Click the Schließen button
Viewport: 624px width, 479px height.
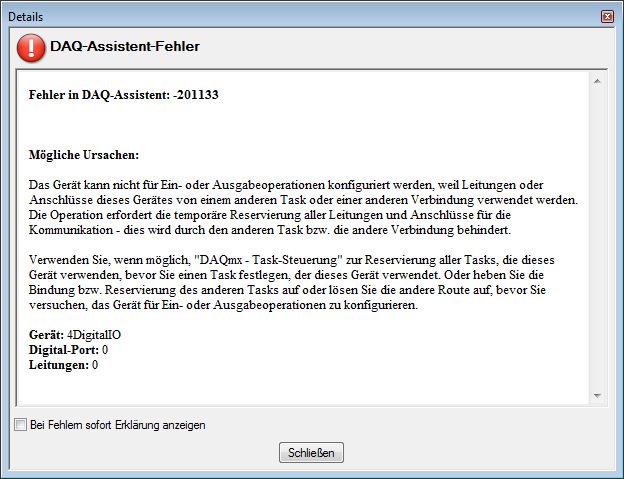tap(311, 453)
